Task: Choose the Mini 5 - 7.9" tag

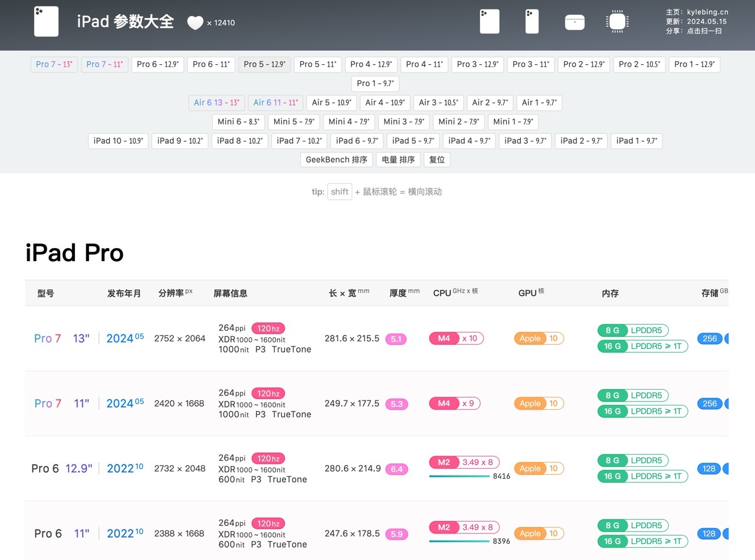Action: coord(294,121)
